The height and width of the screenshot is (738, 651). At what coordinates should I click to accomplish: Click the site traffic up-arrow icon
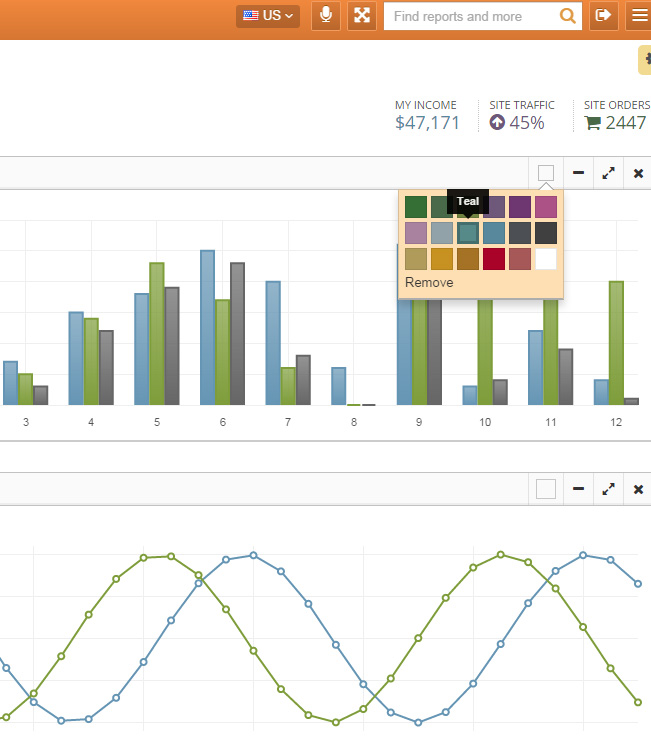pyautogui.click(x=497, y=123)
